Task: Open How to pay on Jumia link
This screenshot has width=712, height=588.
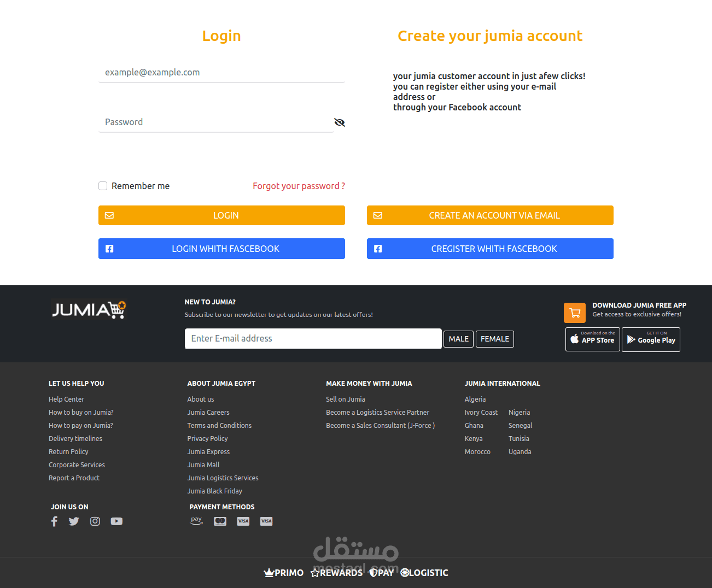Action: [81, 426]
